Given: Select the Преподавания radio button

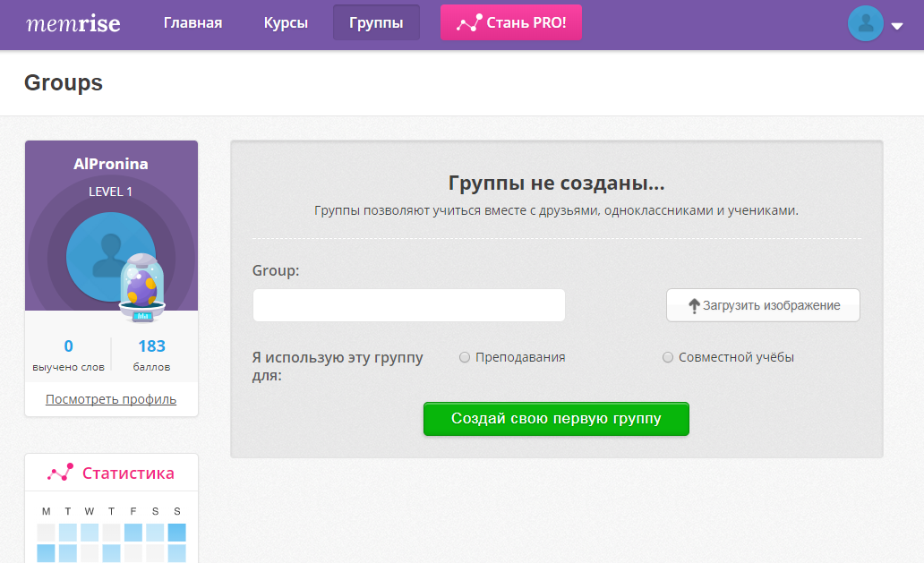Looking at the screenshot, I should tap(465, 356).
